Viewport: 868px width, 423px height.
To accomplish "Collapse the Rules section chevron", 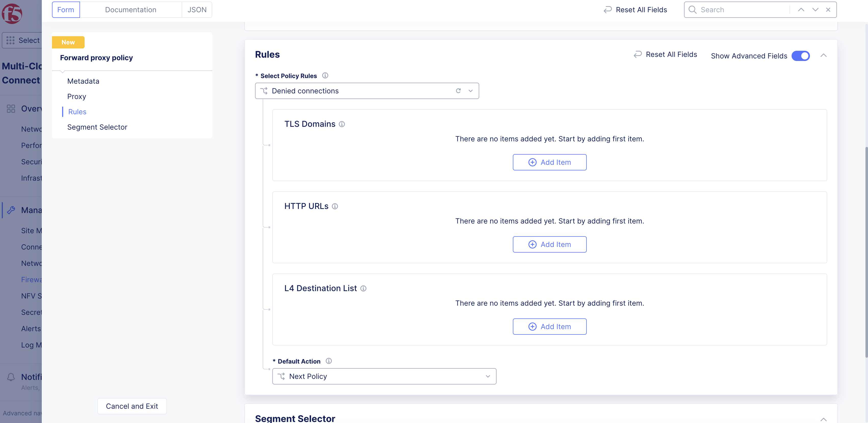I will [823, 55].
